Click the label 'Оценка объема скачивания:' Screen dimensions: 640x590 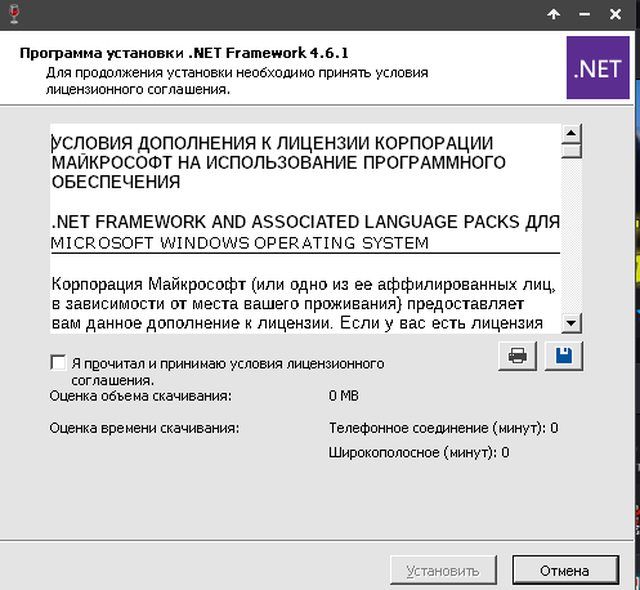click(140, 396)
